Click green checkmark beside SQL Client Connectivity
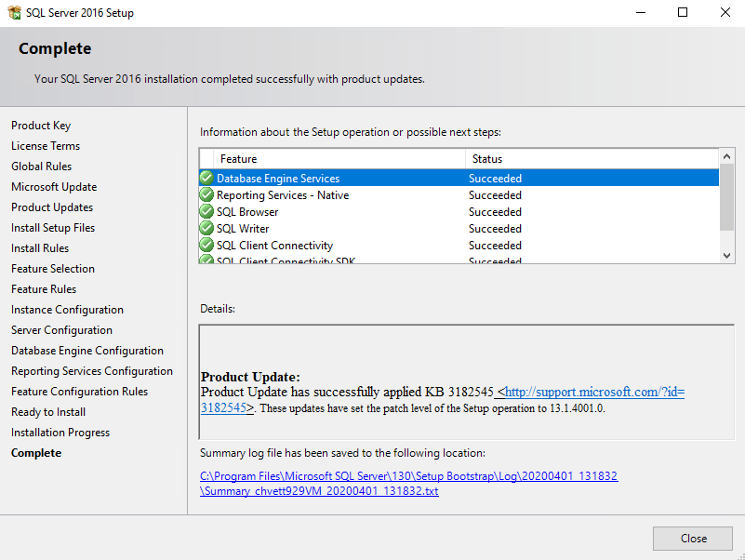The image size is (745, 560). point(206,246)
